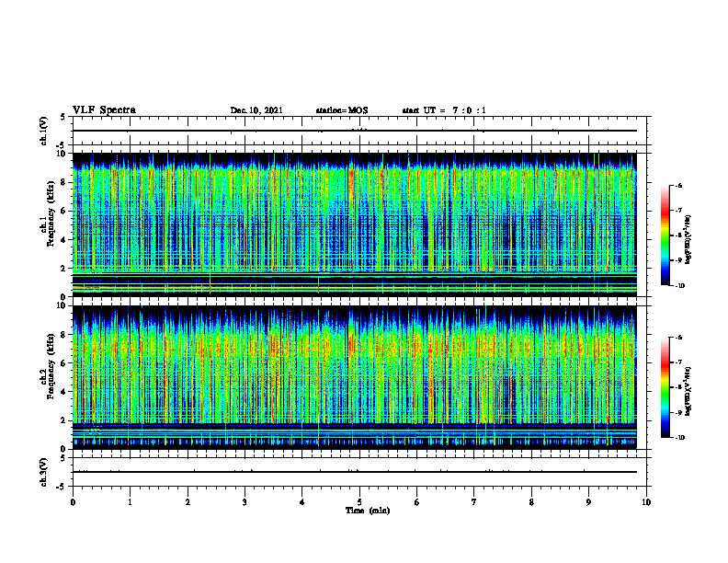Click the "ch.3(V)" waveform axis label
This screenshot has height=563, width=728.
pyautogui.click(x=44, y=472)
